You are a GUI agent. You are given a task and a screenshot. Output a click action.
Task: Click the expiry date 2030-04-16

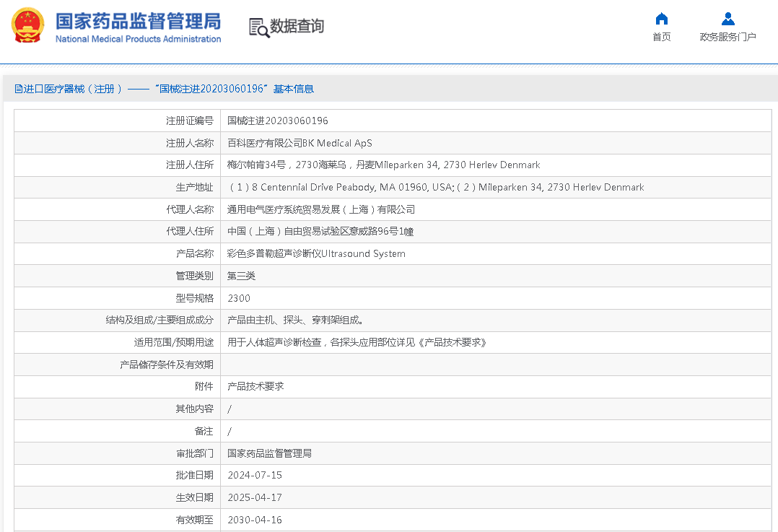point(255,520)
